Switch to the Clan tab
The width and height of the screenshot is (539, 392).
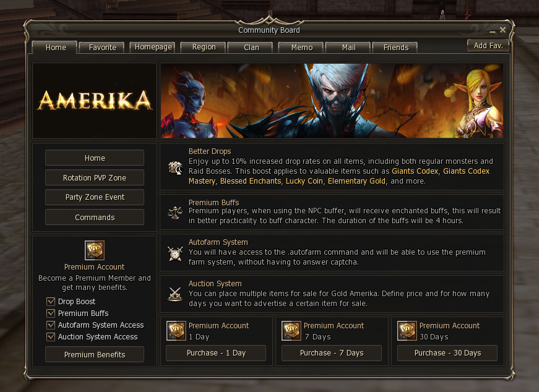(x=251, y=48)
